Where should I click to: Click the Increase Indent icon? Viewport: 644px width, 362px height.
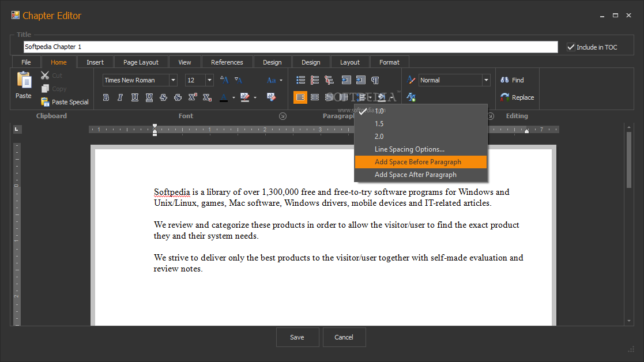pyautogui.click(x=361, y=80)
